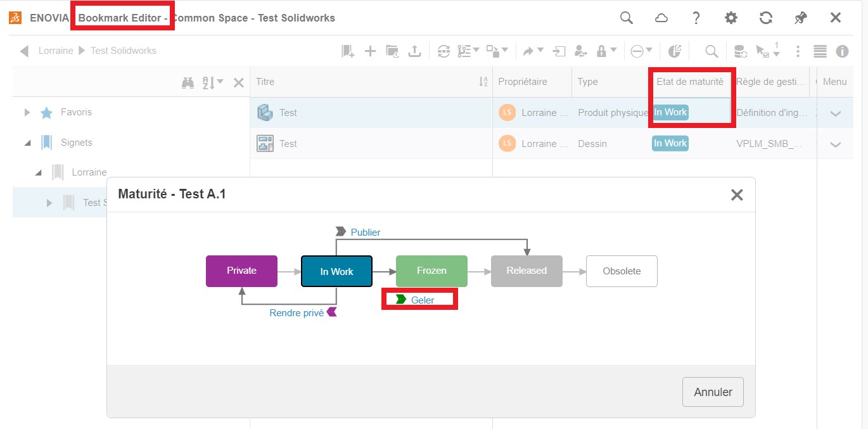
Task: Click the add bookmark icon in toolbar
Action: 348,51
